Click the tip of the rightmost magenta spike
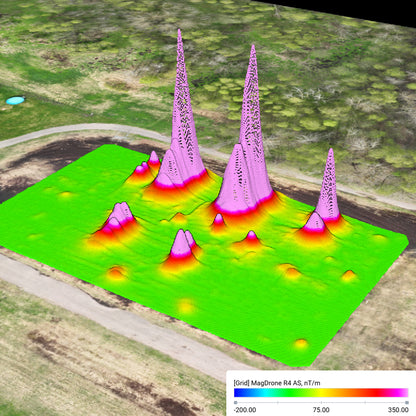The height and width of the screenshot is (416, 416). [330, 151]
